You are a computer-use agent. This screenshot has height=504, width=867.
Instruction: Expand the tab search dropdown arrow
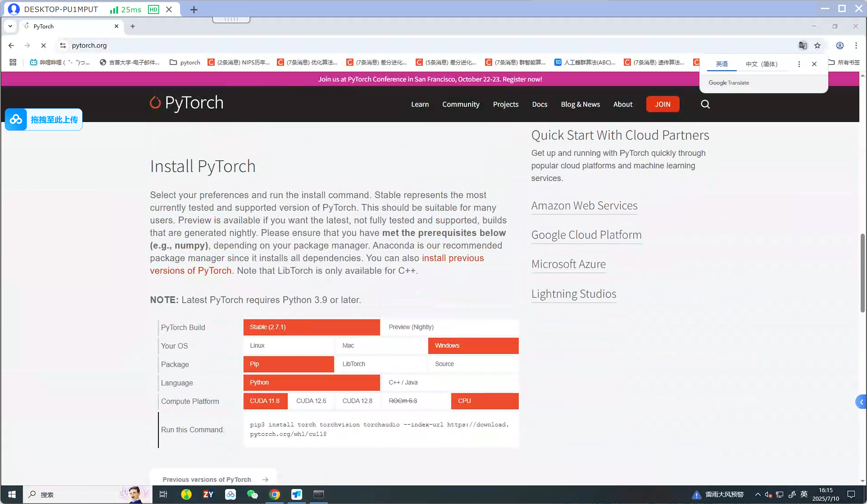point(10,26)
